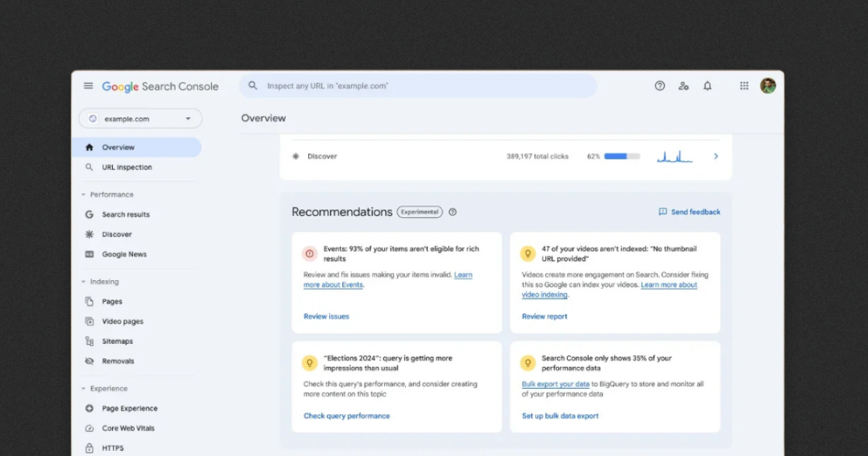Click Review report on videos card
The height and width of the screenshot is (456, 868).
tap(545, 316)
